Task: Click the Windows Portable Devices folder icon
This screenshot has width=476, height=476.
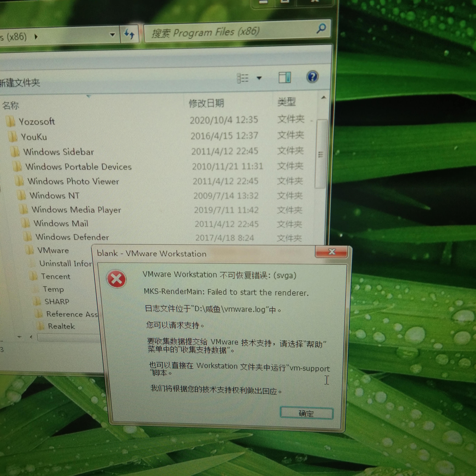Action: pyautogui.click(x=17, y=167)
